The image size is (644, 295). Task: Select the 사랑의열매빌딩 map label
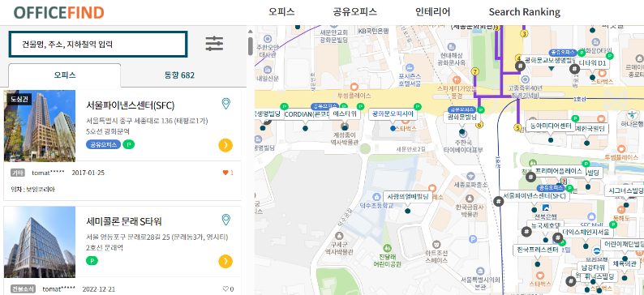coord(408,196)
